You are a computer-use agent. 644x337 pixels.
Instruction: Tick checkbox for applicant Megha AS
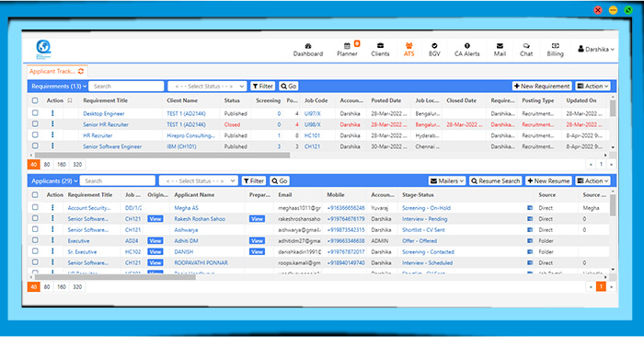tap(35, 207)
